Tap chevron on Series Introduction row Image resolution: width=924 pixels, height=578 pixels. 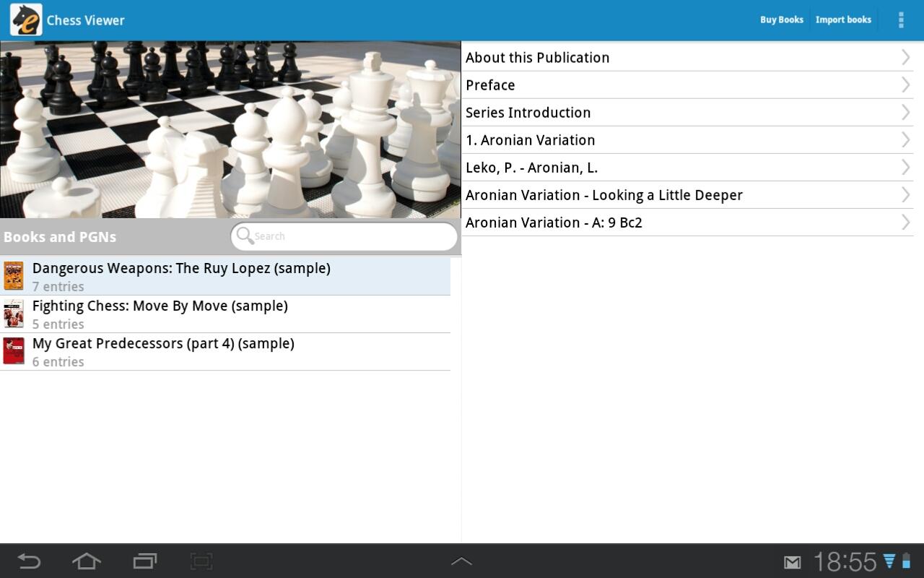click(x=905, y=112)
